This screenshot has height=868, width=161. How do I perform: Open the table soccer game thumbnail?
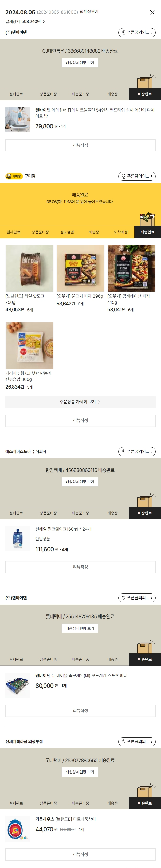18,685
